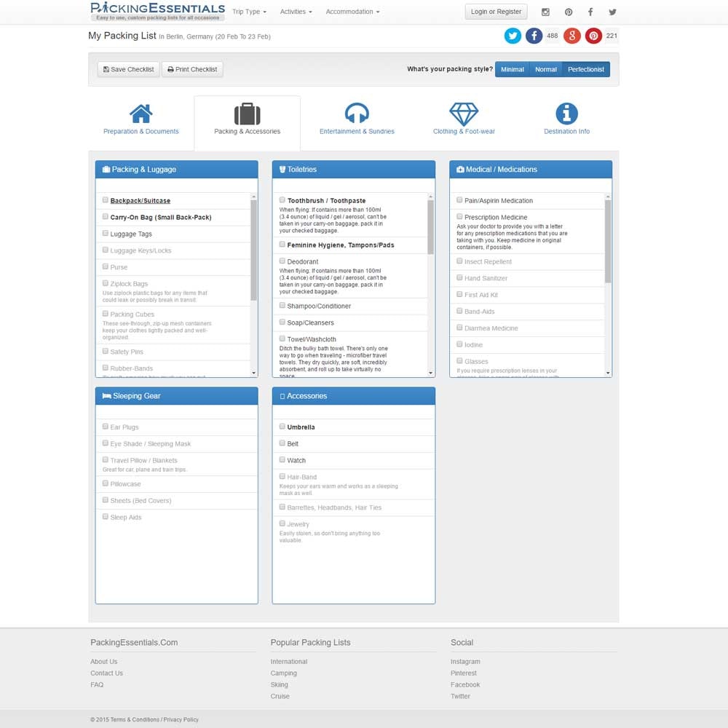Image resolution: width=728 pixels, height=728 pixels.
Task: Check the Umbrella item
Action: click(x=282, y=427)
